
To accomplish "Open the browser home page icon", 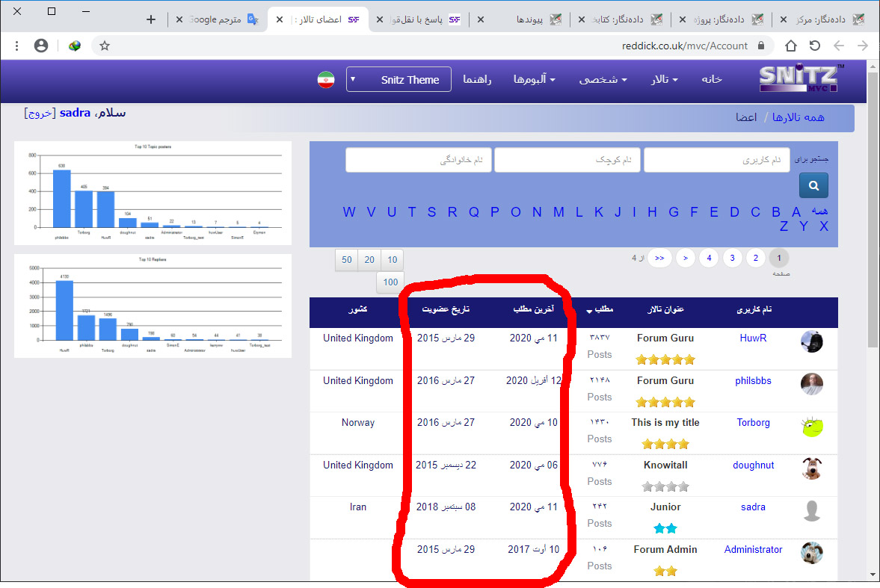I will [x=791, y=46].
